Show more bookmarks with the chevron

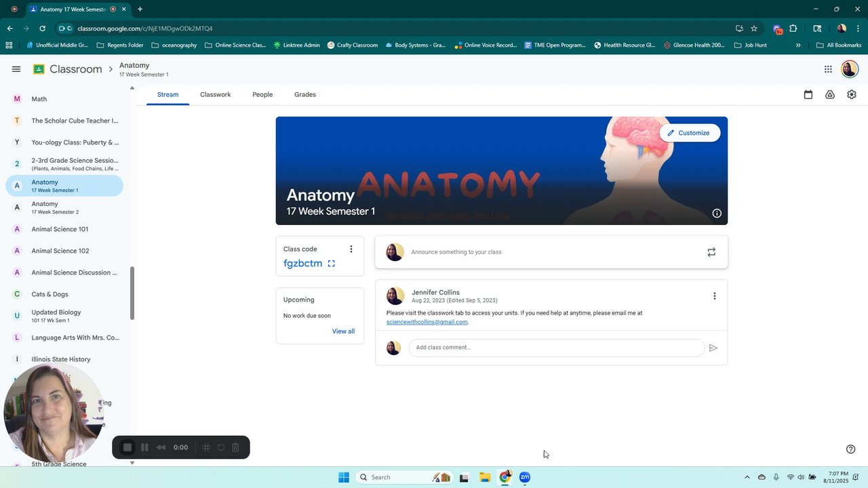tap(798, 45)
